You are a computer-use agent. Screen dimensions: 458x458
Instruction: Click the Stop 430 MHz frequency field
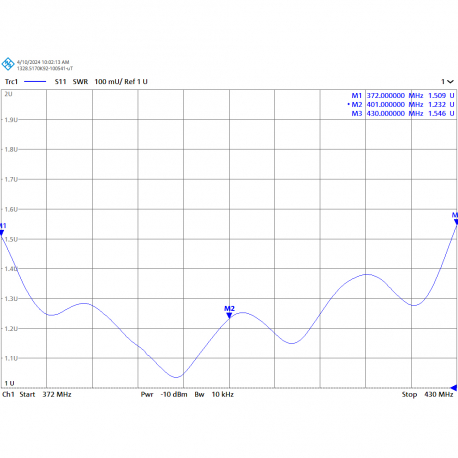pos(427,395)
